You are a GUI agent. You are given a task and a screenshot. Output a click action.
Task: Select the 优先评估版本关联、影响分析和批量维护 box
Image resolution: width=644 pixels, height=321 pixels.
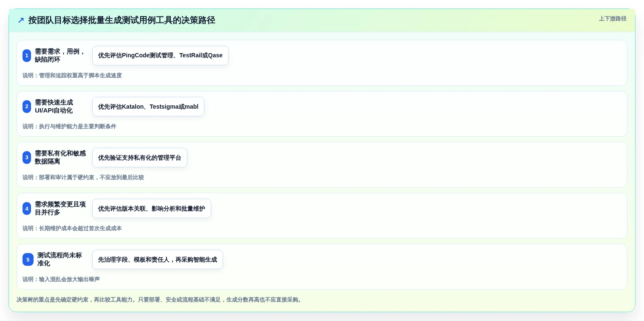(x=152, y=208)
